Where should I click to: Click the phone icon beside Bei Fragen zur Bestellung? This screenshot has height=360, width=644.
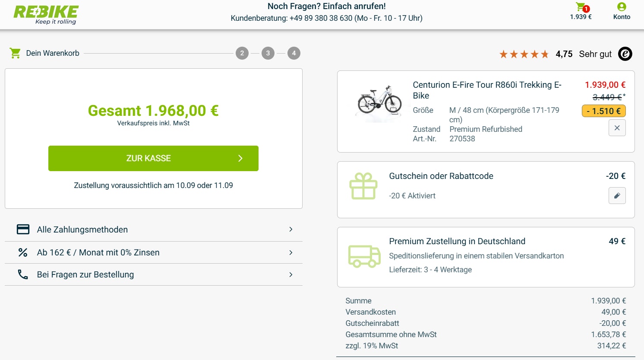pyautogui.click(x=22, y=274)
